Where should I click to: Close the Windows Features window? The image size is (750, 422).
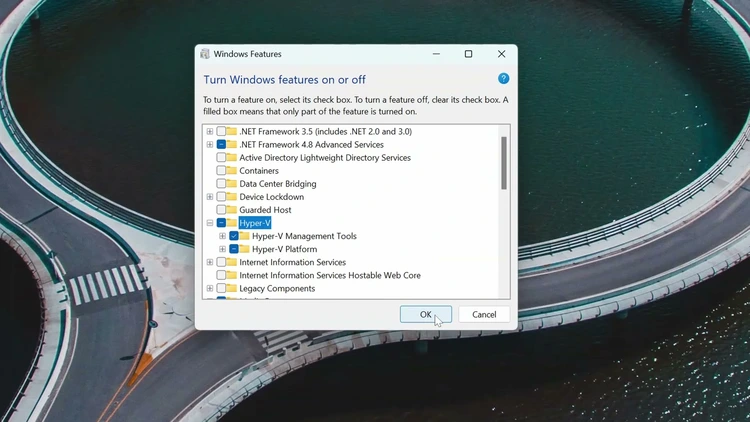[501, 54]
